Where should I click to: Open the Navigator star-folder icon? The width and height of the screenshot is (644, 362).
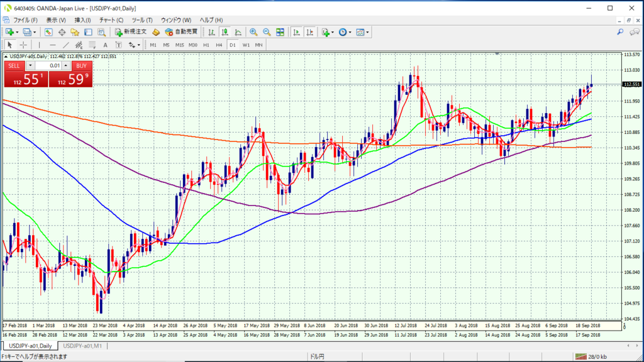(75, 32)
